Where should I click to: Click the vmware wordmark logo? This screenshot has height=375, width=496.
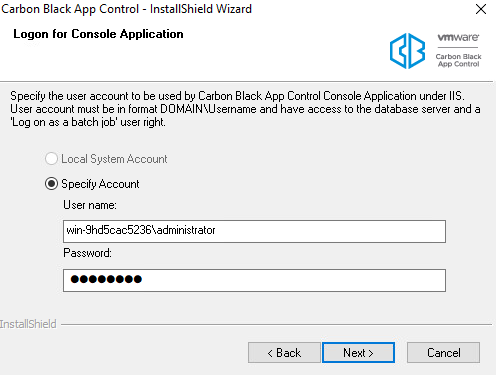click(x=458, y=37)
